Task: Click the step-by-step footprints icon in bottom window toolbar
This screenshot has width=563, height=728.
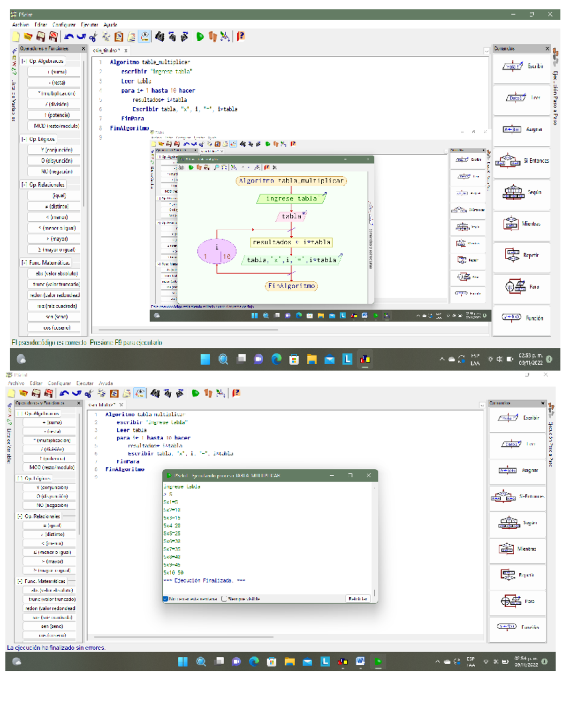Action: pos(208,393)
